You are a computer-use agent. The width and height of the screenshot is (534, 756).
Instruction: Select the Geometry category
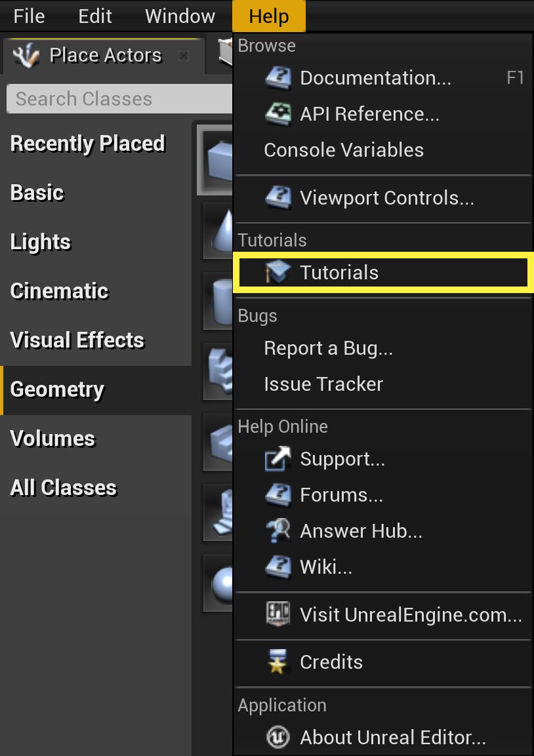57,389
